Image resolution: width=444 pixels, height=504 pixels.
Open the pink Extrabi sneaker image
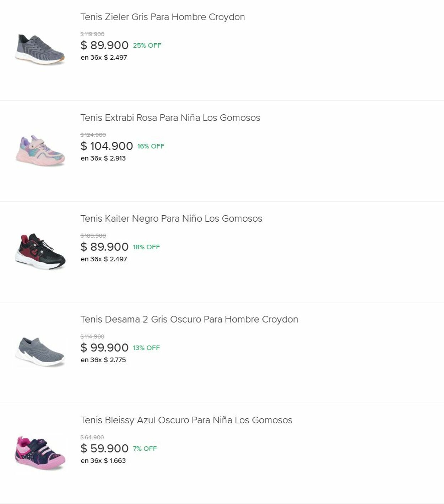40,151
